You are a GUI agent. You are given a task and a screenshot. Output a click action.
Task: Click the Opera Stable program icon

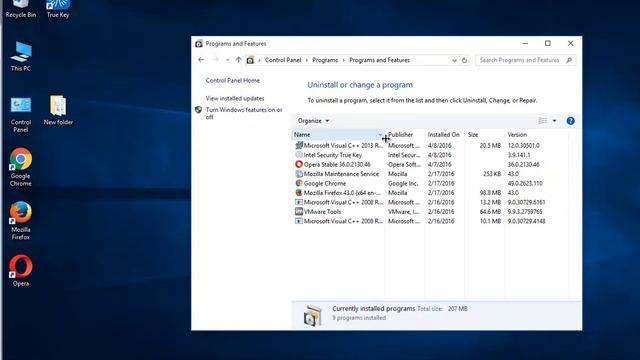click(x=299, y=164)
